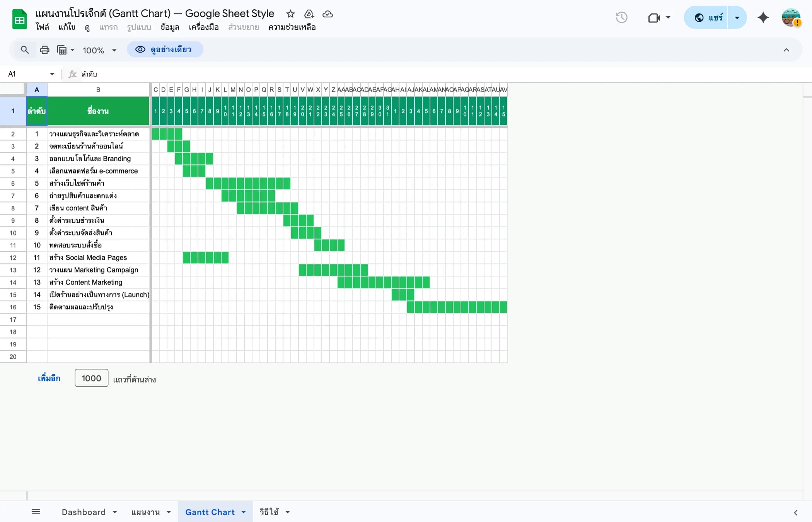The height and width of the screenshot is (522, 812).
Task: Start a Meet call from the camera icon
Action: pos(654,18)
